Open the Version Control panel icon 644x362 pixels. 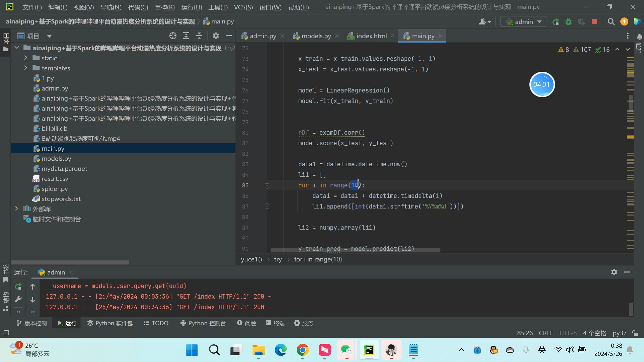click(18, 323)
